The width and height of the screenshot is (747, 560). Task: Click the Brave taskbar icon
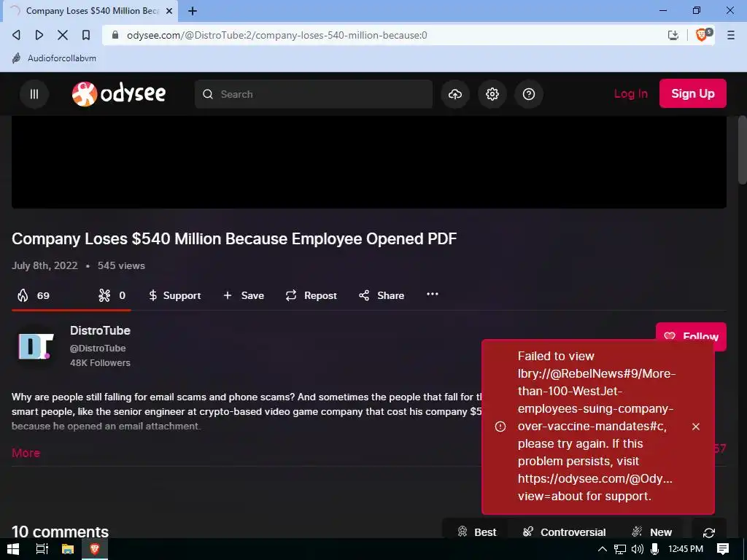pos(94,549)
